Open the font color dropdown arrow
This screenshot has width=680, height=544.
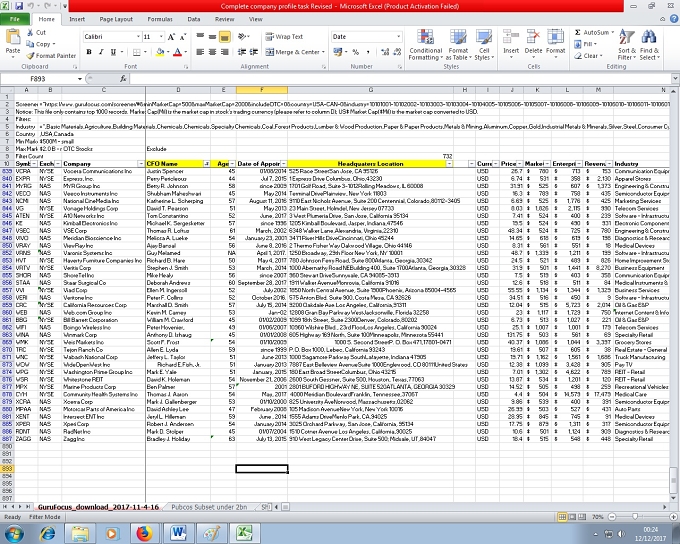pos(185,52)
